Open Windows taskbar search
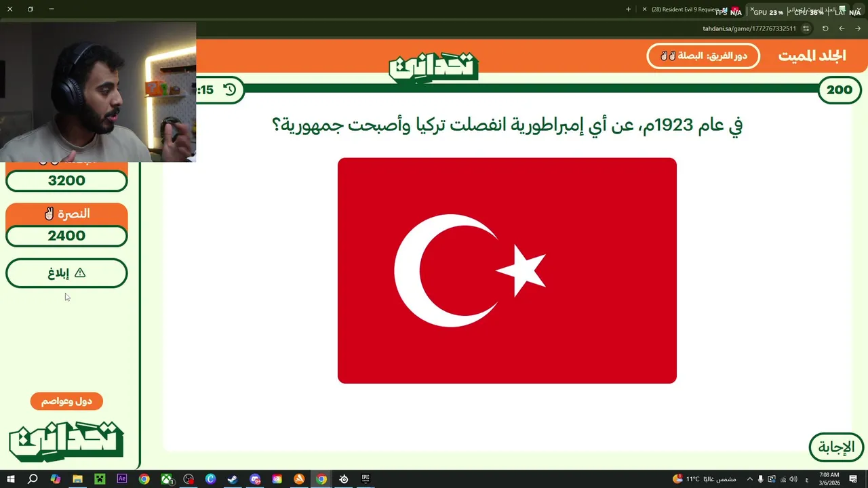 [x=33, y=479]
